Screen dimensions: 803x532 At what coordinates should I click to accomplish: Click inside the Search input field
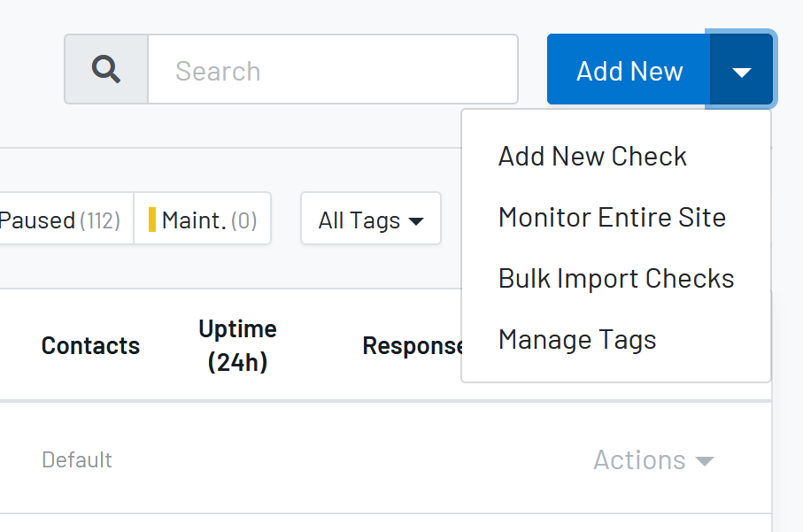coord(334,69)
